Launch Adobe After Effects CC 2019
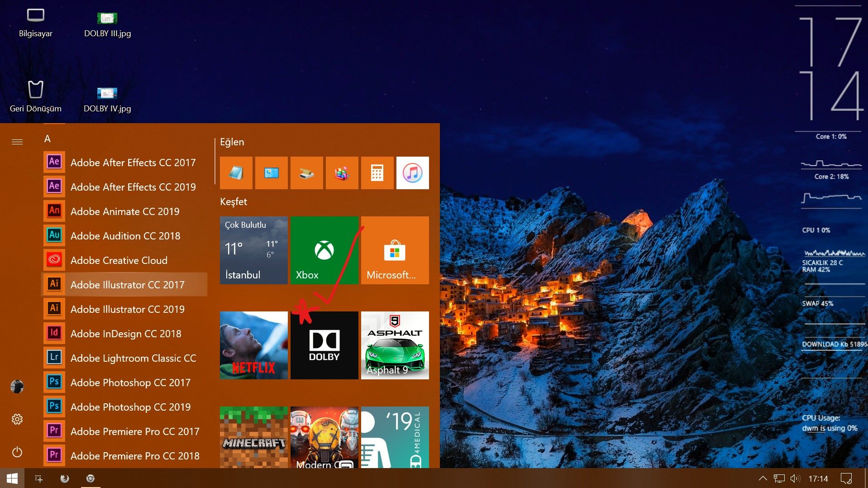 [x=124, y=187]
